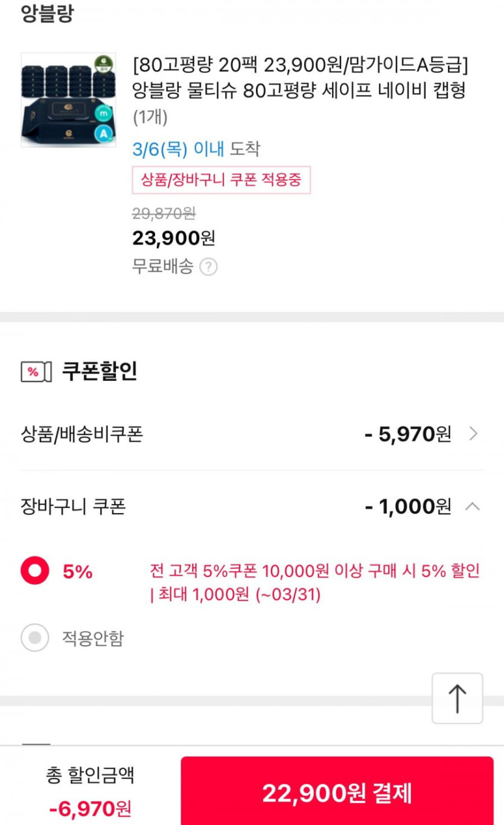Click the -1,000원 cart coupon amount
This screenshot has width=504, height=825.
tap(408, 507)
